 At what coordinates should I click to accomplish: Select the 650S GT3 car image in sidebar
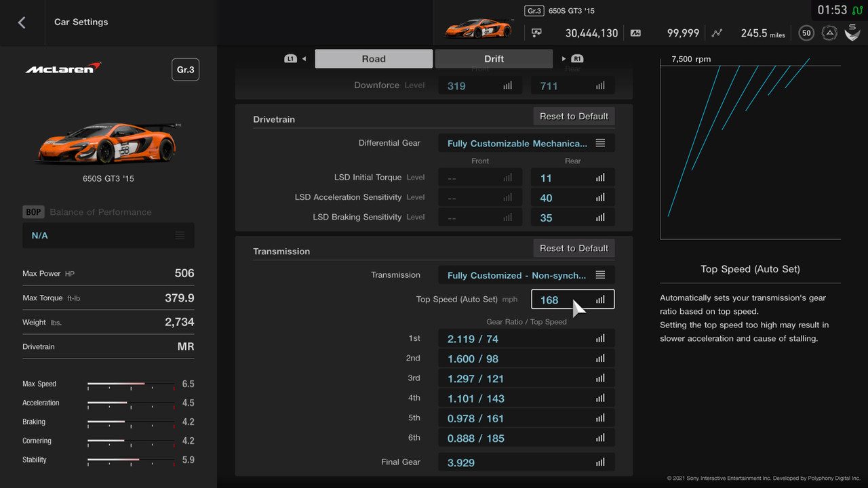[108, 142]
